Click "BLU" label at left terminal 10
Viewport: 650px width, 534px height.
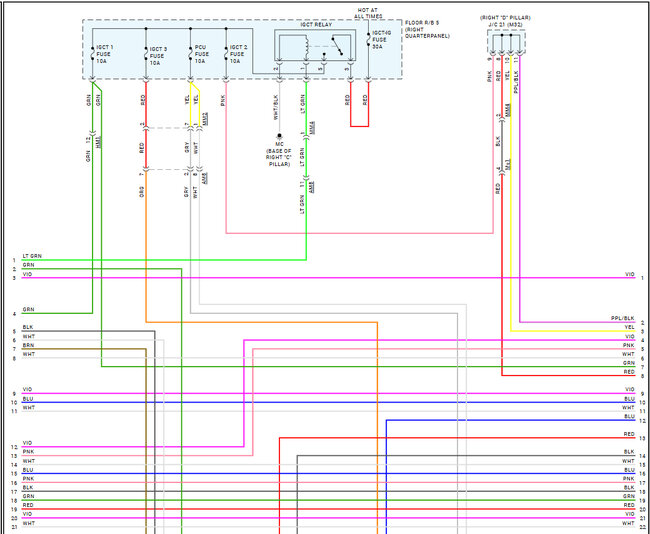click(28, 399)
